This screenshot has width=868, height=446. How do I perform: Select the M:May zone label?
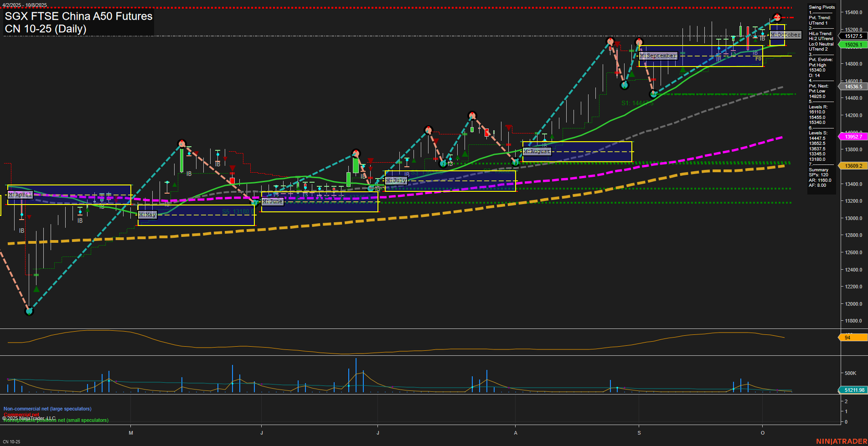(x=147, y=214)
